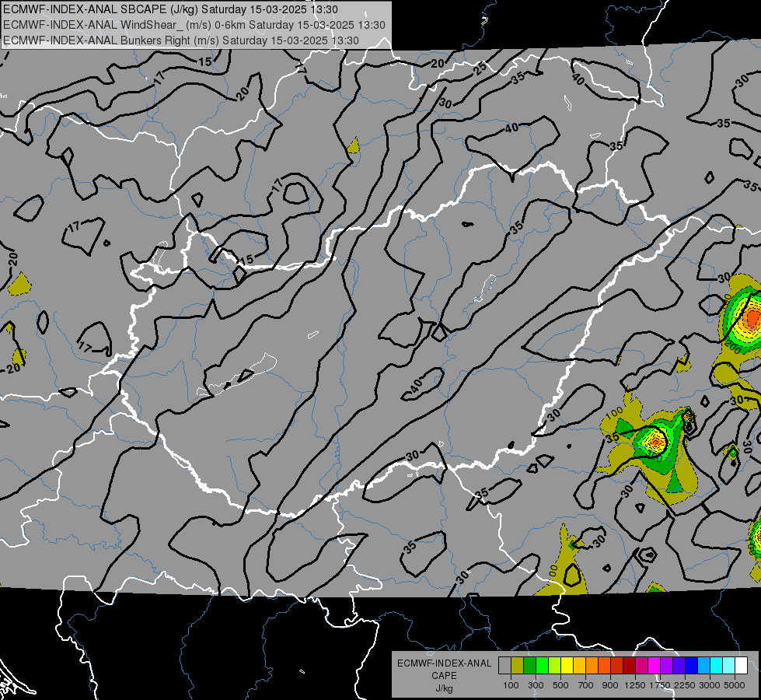
Task: Click the 2250 legend value
Action: (685, 685)
